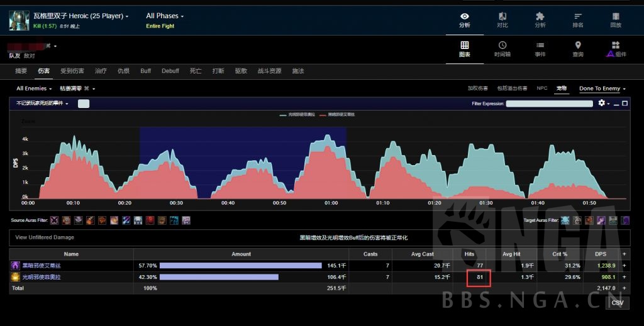Switch to the 治疗 healing tab
This screenshot has width=644, height=326.
click(x=101, y=71)
